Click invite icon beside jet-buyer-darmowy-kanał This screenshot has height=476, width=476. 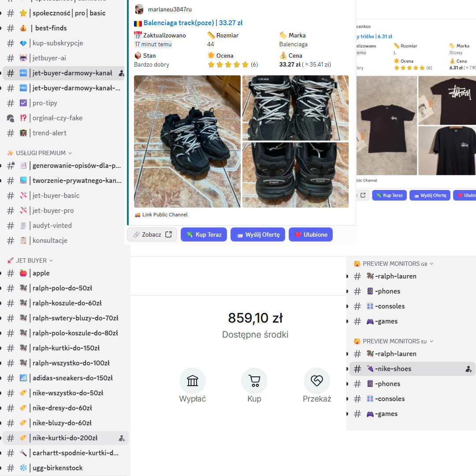tap(122, 73)
